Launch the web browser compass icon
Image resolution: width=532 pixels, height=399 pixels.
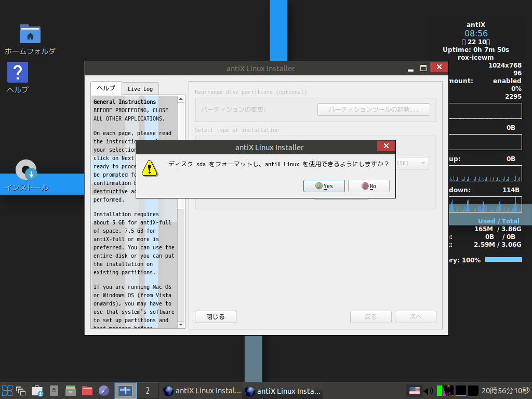pyautogui.click(x=104, y=391)
